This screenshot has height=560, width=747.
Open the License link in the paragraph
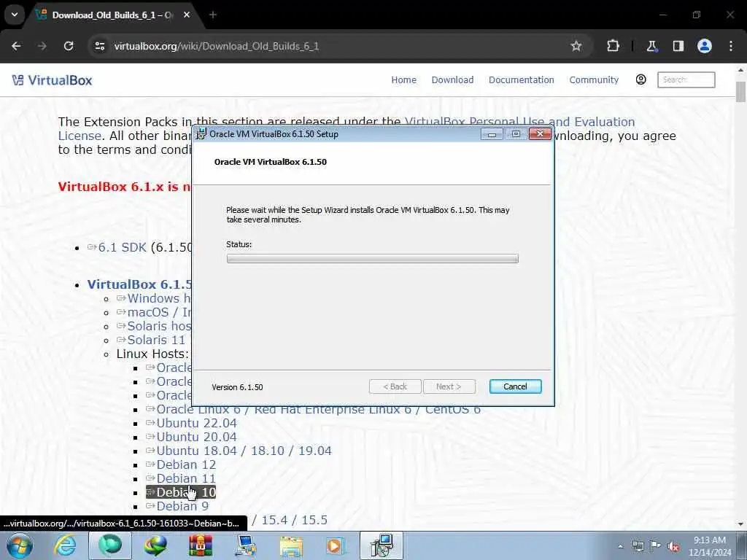coord(80,136)
